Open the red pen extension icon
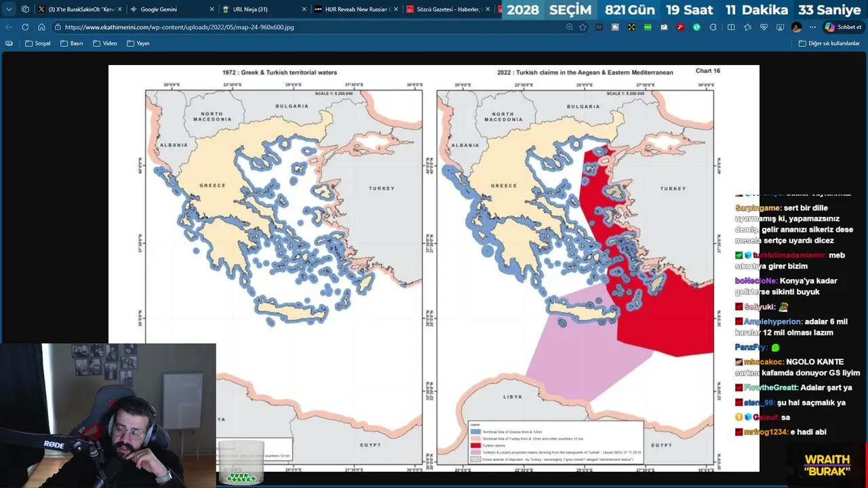This screenshot has height=488, width=868. click(680, 27)
